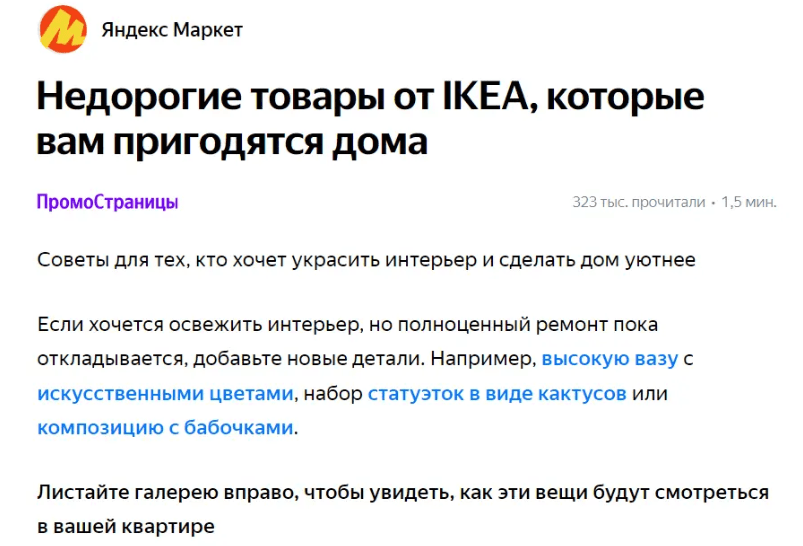Open the Яндекс Маркет publisher name
The image size is (803, 546).
coord(172,30)
